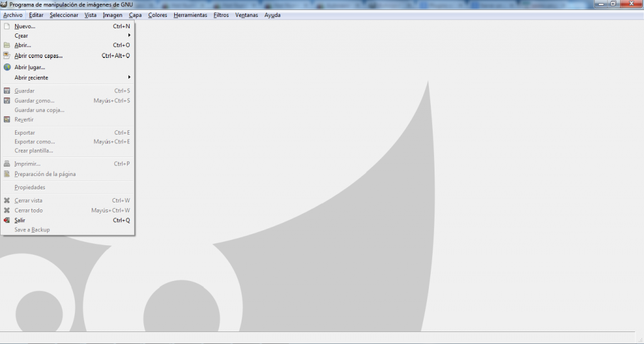
Task: Minimize the GIMP window
Action: 601,4
